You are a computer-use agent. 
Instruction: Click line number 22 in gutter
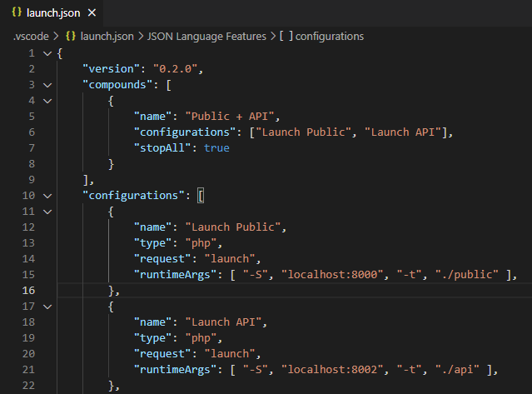(28, 386)
